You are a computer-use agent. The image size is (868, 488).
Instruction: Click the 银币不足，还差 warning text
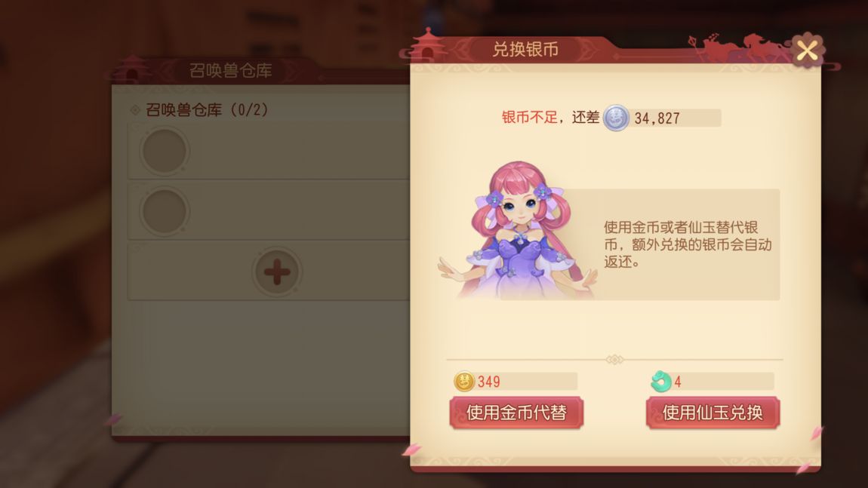[x=550, y=118]
